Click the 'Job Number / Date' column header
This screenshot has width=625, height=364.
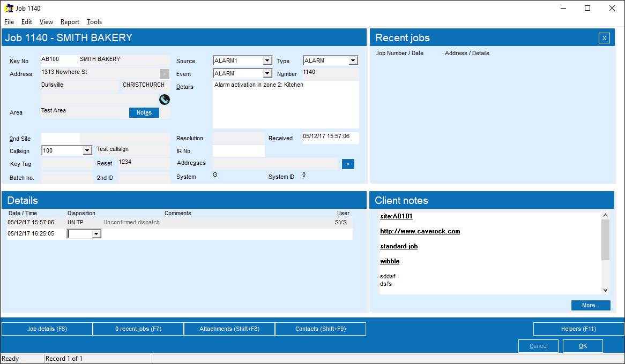coord(399,54)
